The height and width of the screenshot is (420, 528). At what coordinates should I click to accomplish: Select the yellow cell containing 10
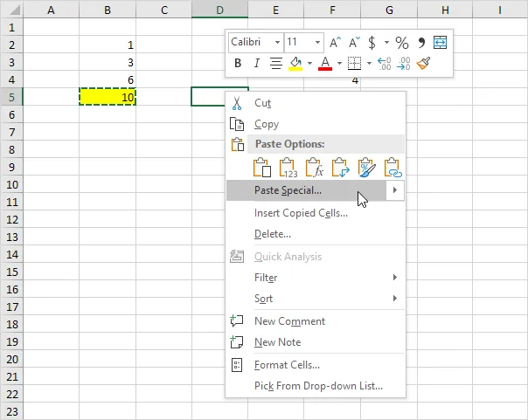108,97
